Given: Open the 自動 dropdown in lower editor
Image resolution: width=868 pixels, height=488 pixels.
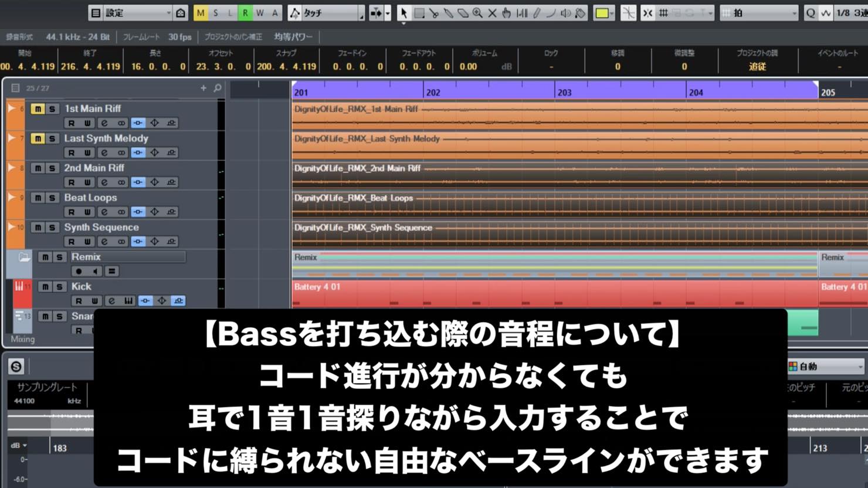Looking at the screenshot, I should pos(826,367).
